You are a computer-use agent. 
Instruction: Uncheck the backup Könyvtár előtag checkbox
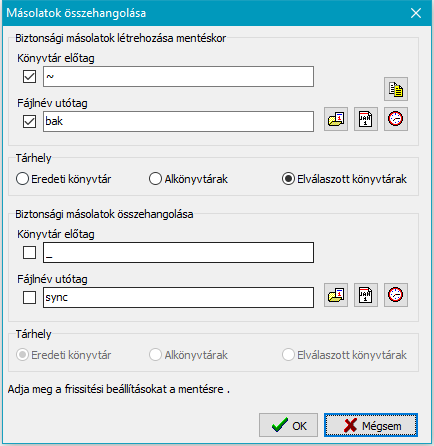pos(29,77)
